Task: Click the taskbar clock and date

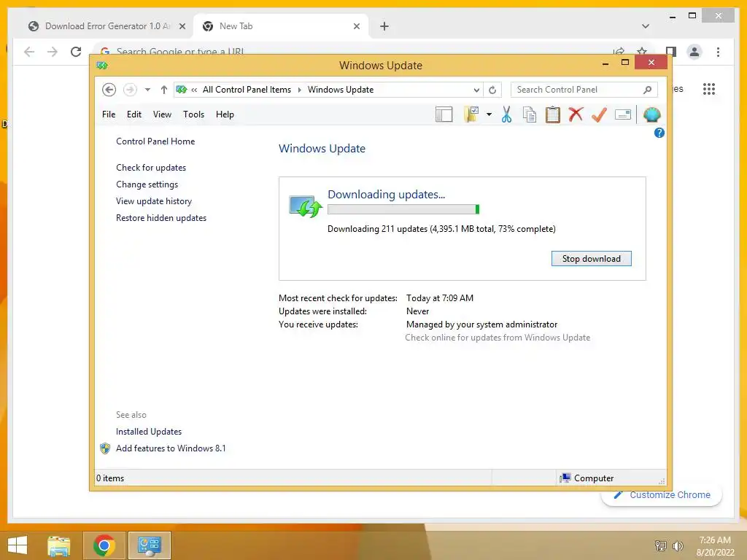Action: [715, 546]
